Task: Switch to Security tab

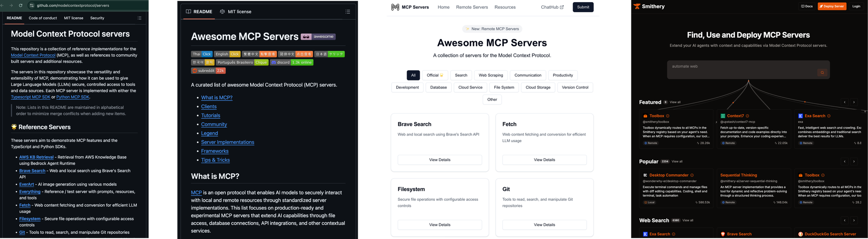Action: [97, 18]
